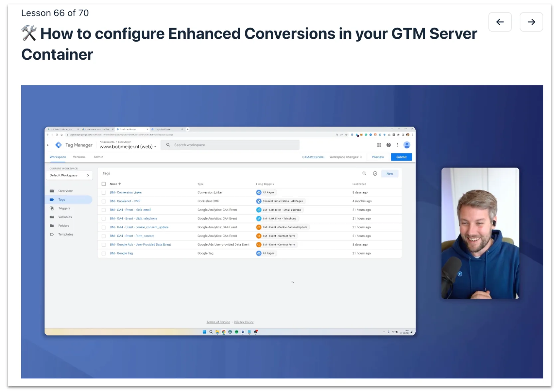Switch to the Versions tab
The width and height of the screenshot is (558, 392).
coord(79,157)
